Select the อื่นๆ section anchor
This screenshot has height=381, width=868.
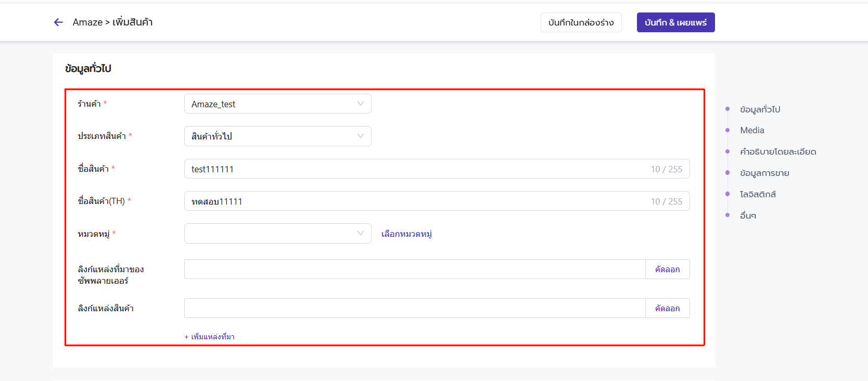pos(748,215)
